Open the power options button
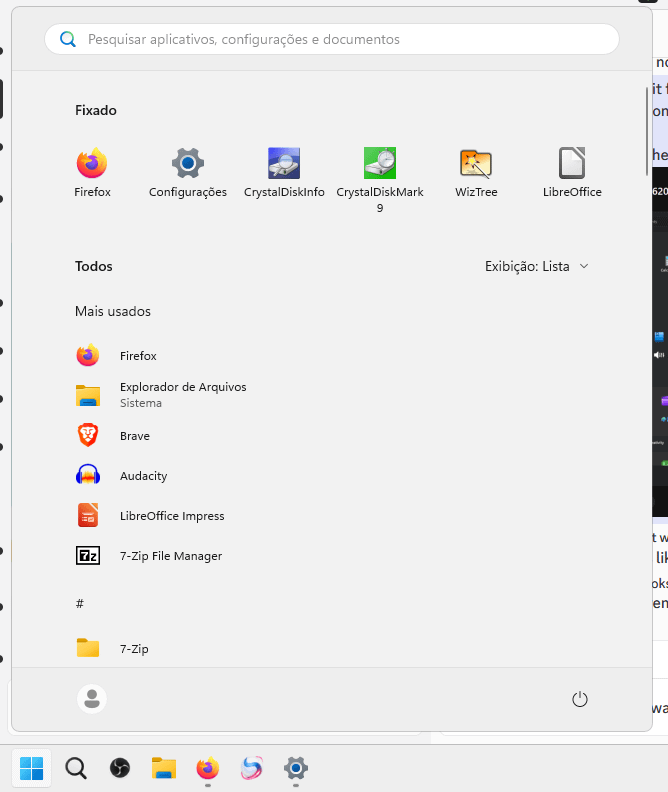This screenshot has width=668, height=792. pos(579,699)
